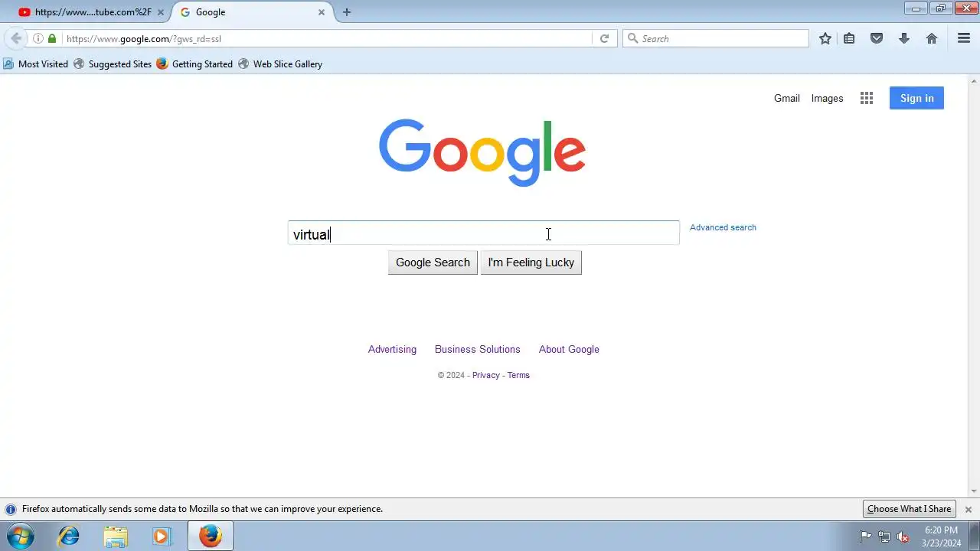Open the Terms link
Viewport: 980px width, 551px height.
tap(518, 375)
